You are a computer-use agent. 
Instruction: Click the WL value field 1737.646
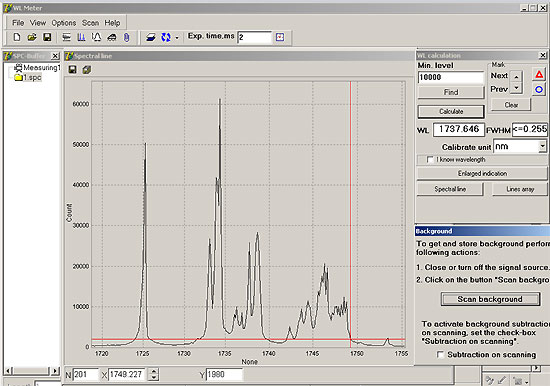tap(459, 129)
